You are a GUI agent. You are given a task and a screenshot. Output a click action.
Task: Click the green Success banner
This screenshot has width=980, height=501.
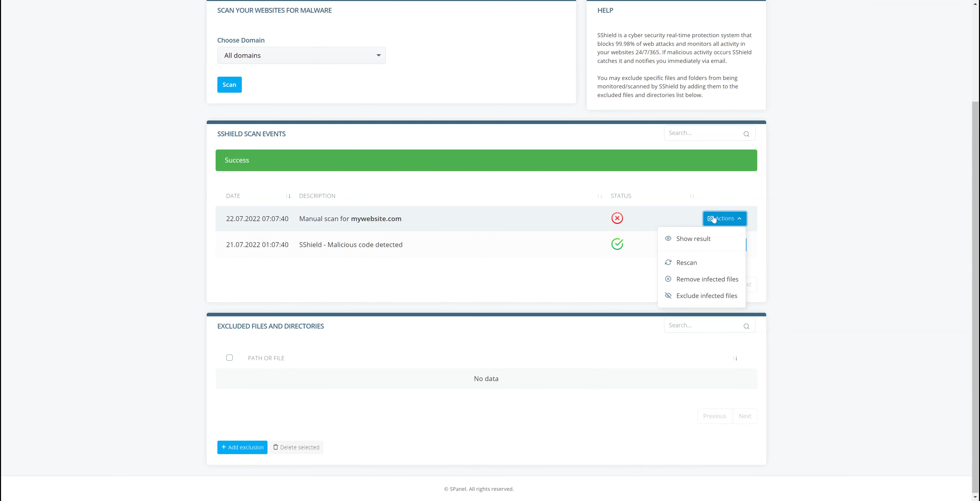[486, 160]
